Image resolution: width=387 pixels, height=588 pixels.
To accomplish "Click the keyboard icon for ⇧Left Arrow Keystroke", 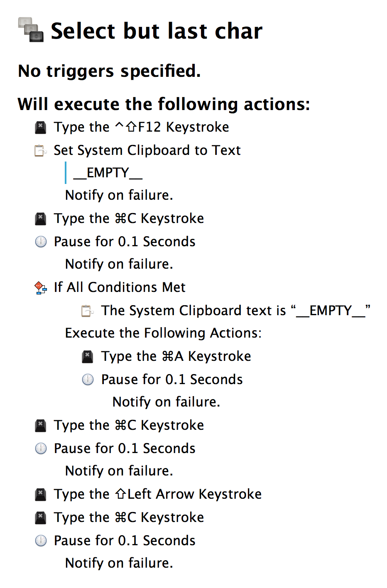I will point(40,495).
